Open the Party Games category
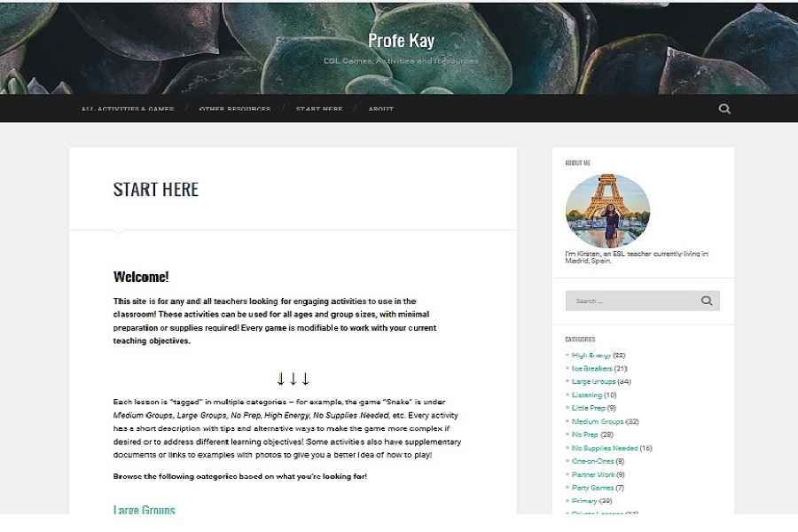The width and height of the screenshot is (798, 532). (592, 488)
